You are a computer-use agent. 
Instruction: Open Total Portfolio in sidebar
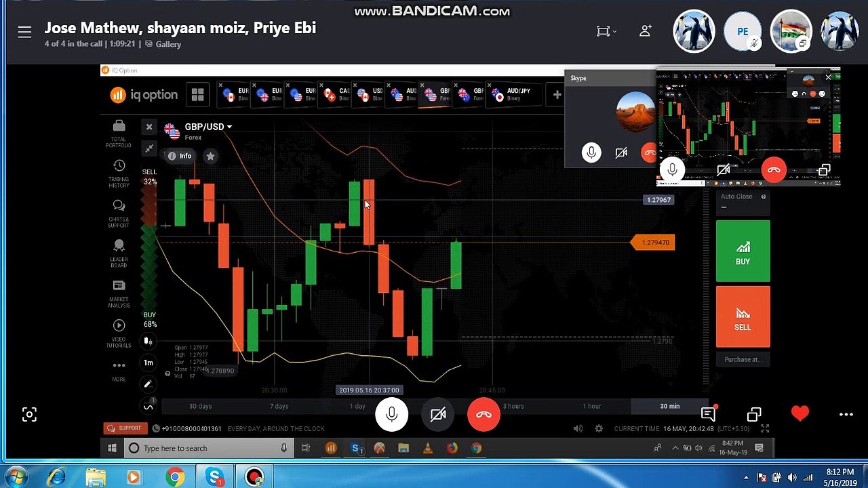click(119, 134)
